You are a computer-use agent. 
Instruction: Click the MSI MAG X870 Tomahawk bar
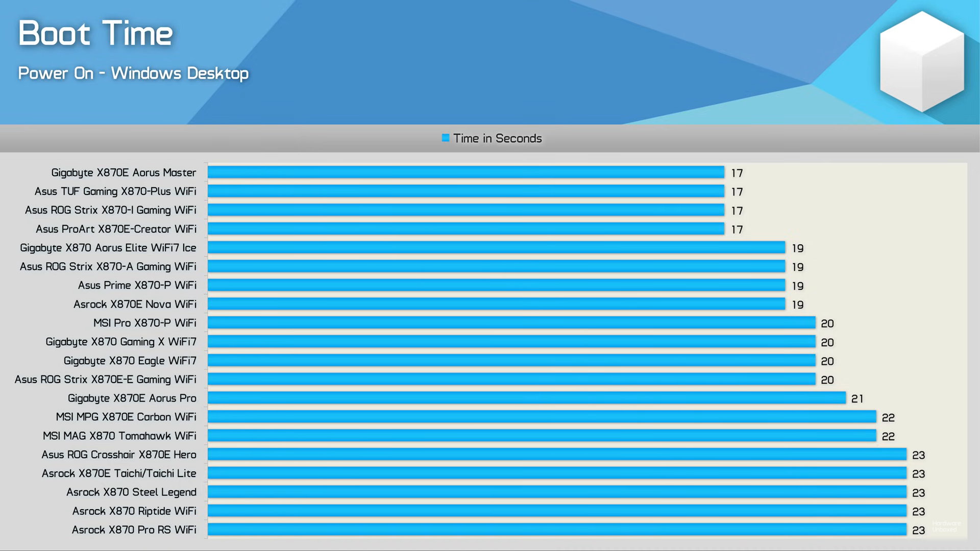[542, 436]
